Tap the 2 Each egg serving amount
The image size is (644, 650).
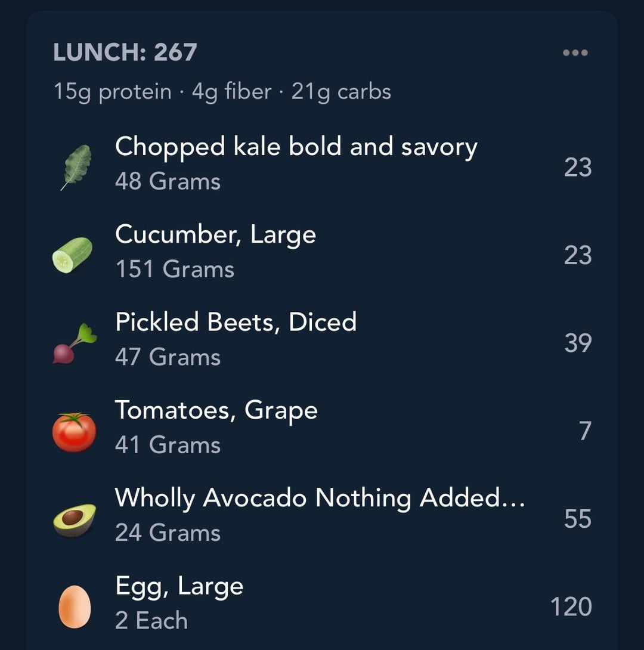click(x=151, y=621)
